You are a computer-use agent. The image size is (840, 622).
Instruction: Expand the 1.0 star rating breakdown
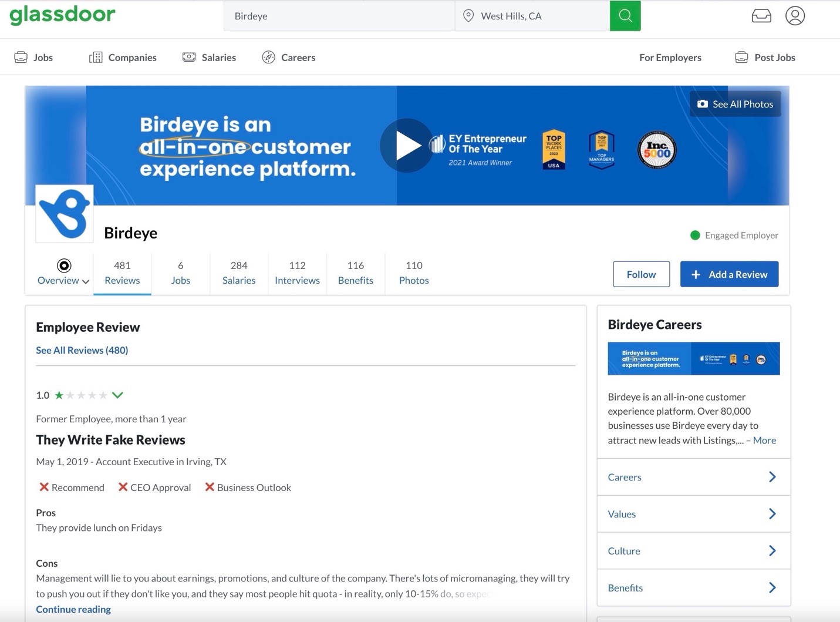tap(117, 395)
